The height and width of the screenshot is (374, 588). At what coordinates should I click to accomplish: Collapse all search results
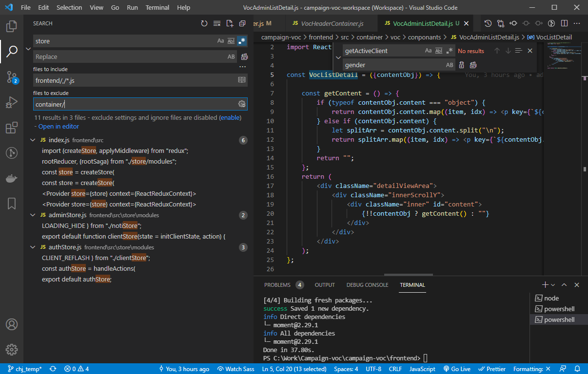click(242, 23)
